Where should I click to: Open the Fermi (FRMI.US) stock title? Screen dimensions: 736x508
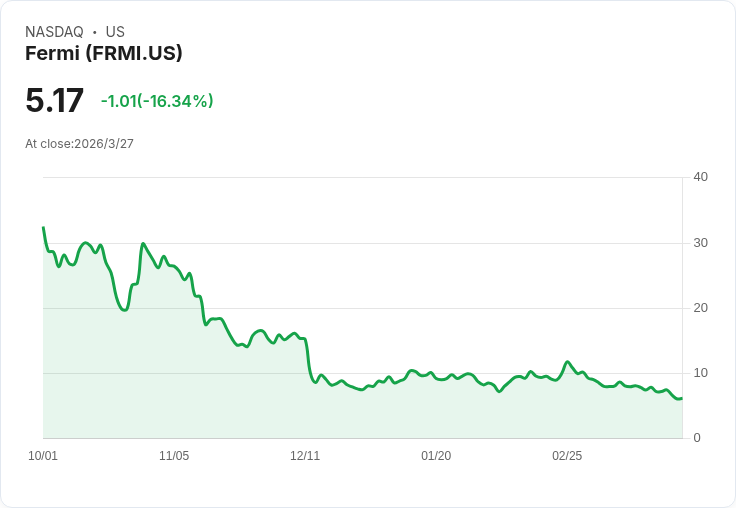[104, 54]
